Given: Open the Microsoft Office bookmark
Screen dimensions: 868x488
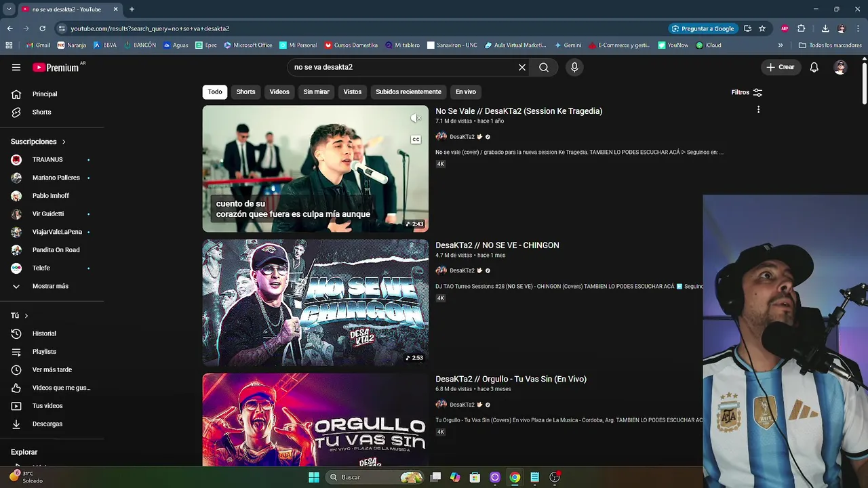Looking at the screenshot, I should tap(248, 45).
